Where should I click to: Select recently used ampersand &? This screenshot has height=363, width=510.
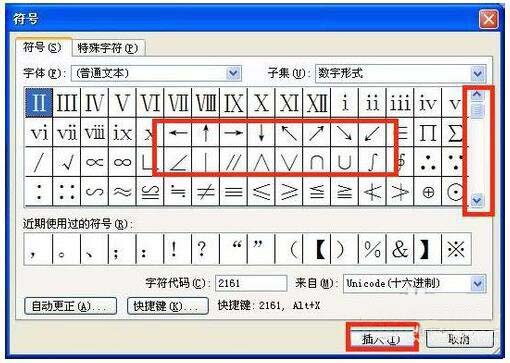(400, 249)
